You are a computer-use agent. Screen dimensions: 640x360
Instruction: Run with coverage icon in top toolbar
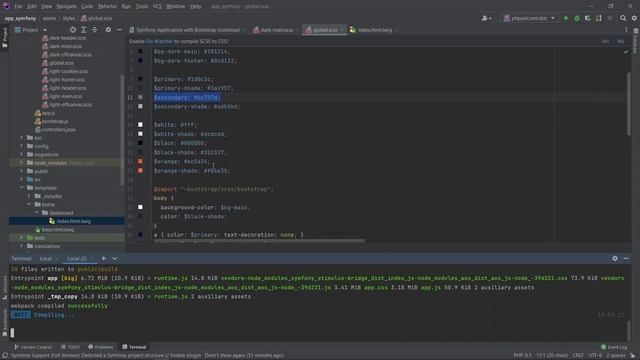(588, 18)
